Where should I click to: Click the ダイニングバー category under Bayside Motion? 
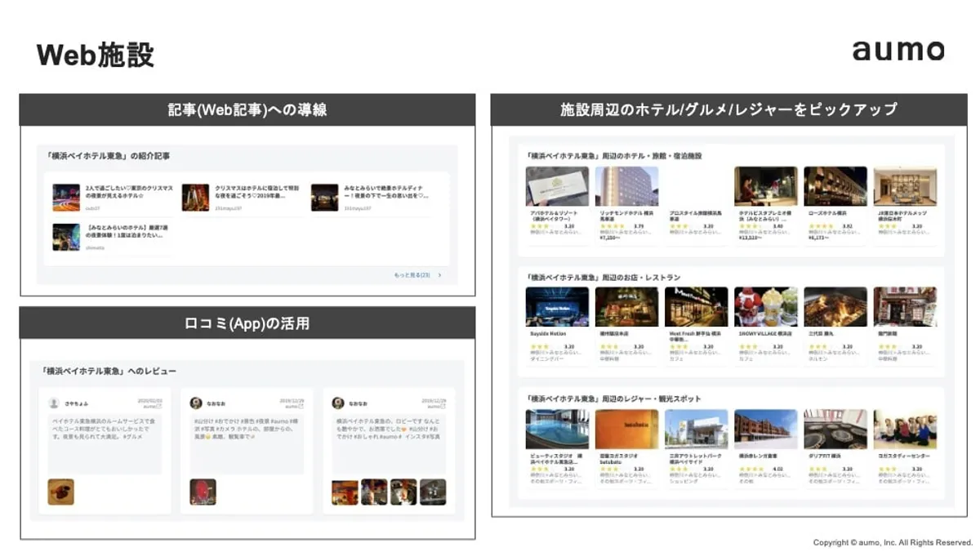click(548, 358)
